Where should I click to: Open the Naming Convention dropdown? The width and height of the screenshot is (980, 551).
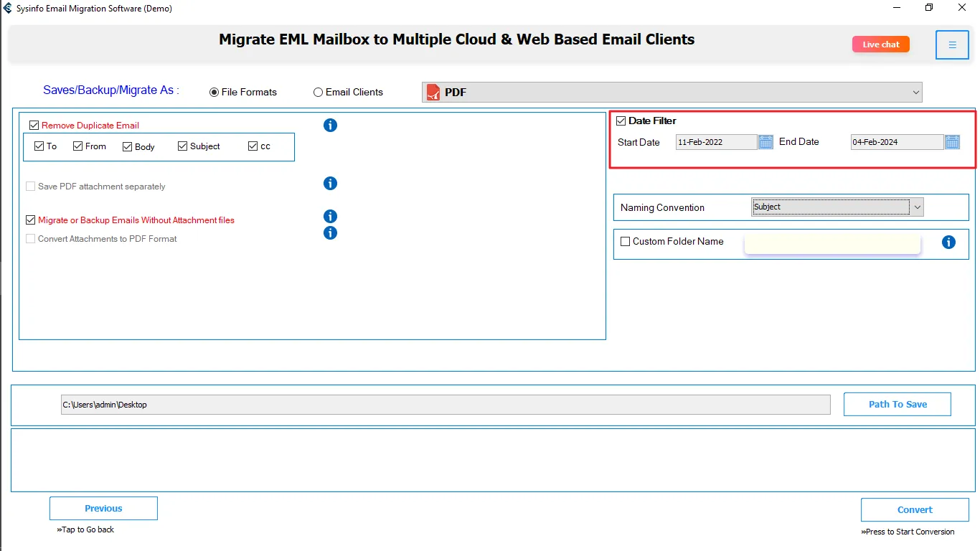tap(837, 207)
